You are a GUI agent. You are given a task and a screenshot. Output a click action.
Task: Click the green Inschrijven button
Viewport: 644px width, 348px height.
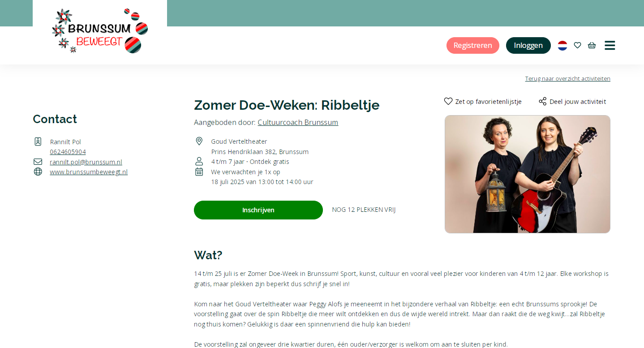[258, 210]
